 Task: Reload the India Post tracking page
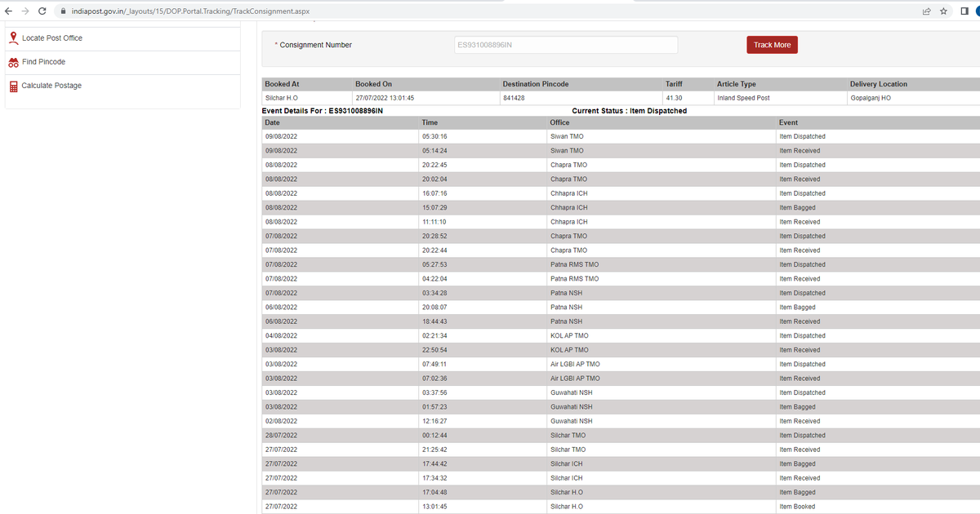coord(42,11)
